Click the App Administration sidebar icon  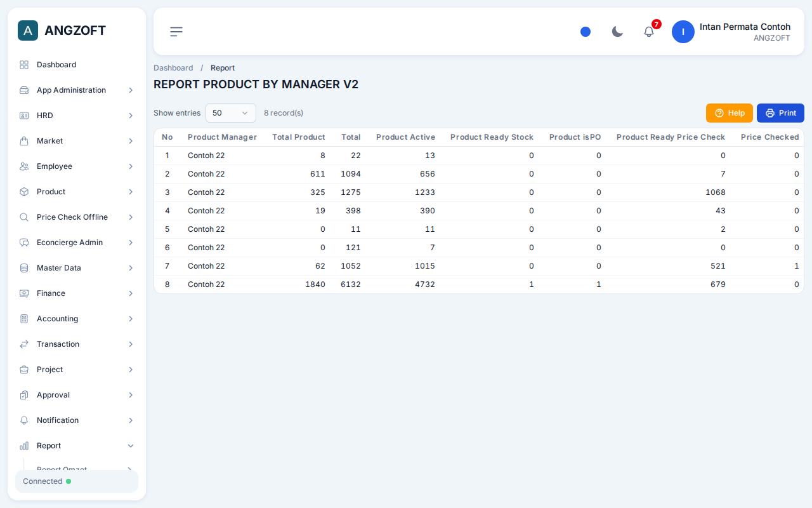(24, 90)
